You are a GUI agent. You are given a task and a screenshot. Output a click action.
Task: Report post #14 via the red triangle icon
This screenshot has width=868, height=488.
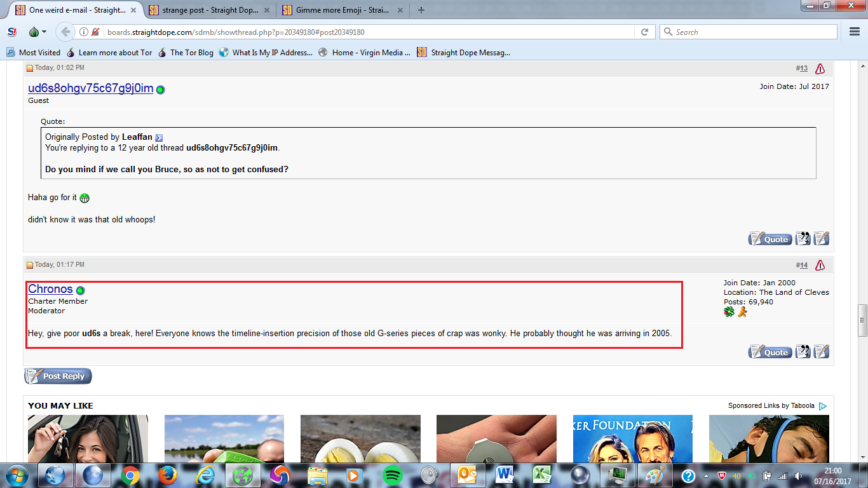(x=820, y=265)
